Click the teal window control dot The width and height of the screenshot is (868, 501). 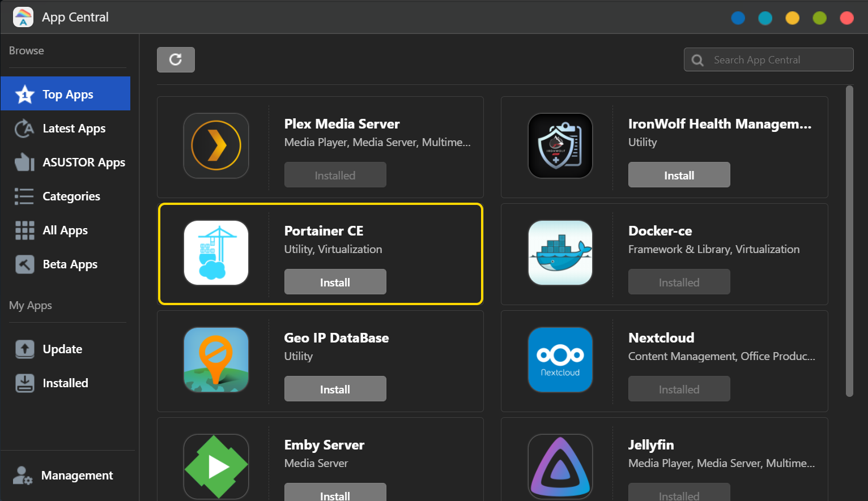click(x=765, y=18)
